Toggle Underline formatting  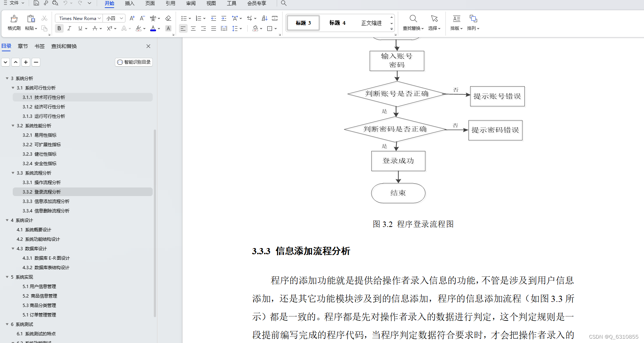click(x=80, y=28)
